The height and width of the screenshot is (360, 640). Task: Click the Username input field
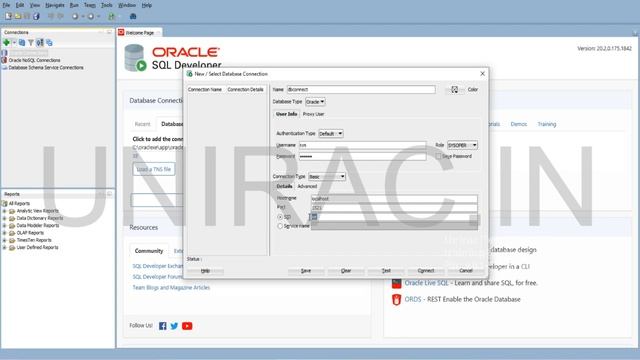362,145
